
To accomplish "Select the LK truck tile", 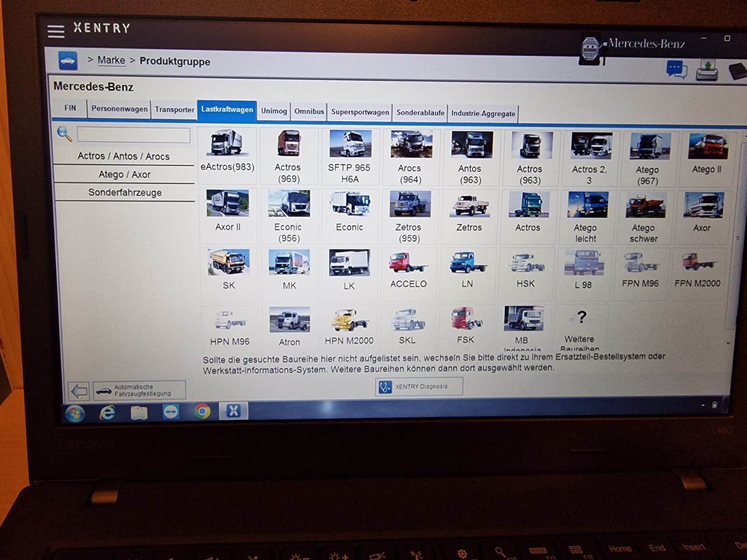I will tap(349, 274).
